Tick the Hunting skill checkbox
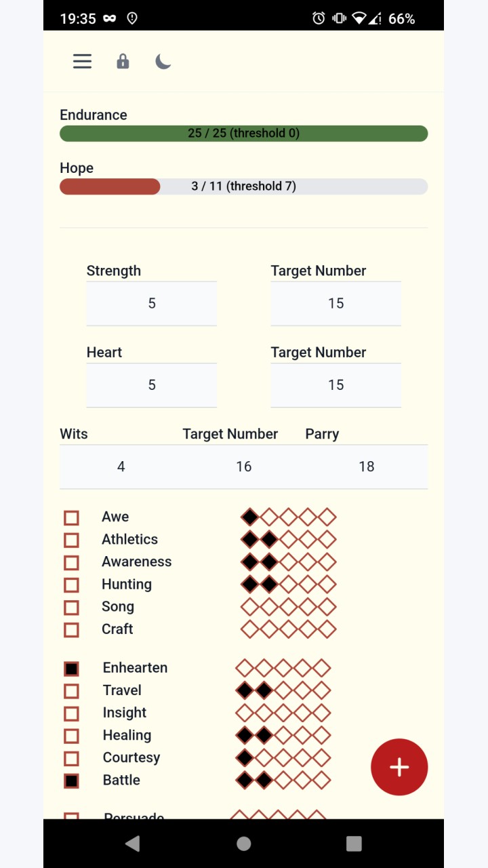The image size is (488, 868). (x=71, y=585)
